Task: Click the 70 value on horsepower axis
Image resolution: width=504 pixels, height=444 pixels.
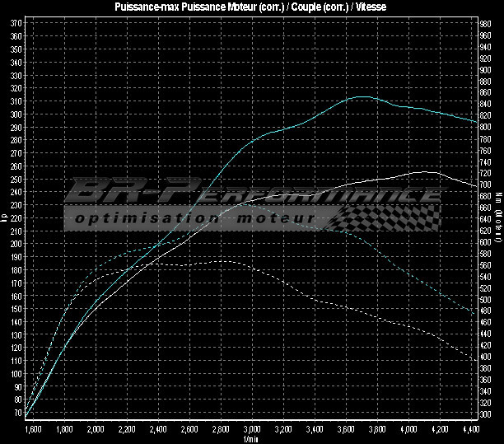Action: [18, 412]
